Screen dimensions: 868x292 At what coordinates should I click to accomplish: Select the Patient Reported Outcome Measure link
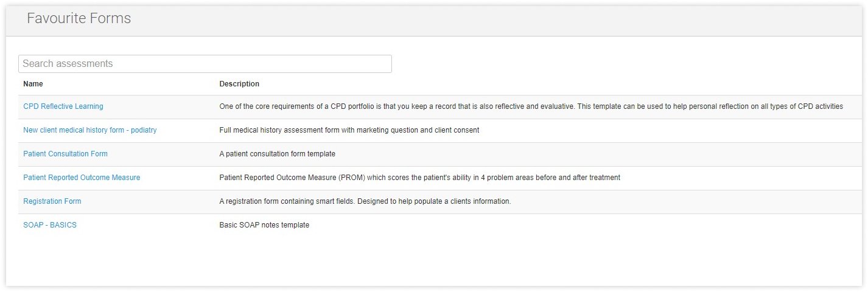[x=82, y=178]
